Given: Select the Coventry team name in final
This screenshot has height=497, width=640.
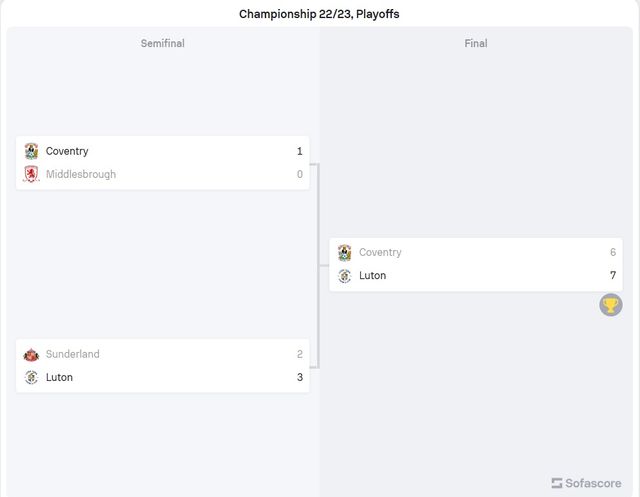Looking at the screenshot, I should point(380,252).
